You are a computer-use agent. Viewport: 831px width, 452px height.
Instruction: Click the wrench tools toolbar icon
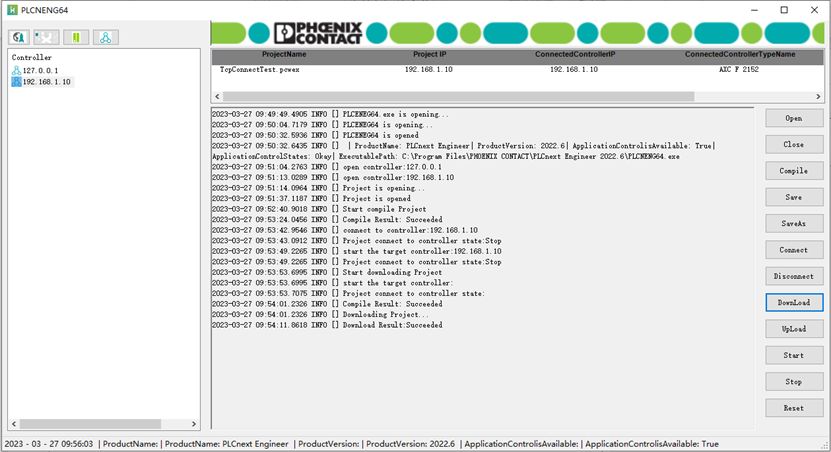45,37
